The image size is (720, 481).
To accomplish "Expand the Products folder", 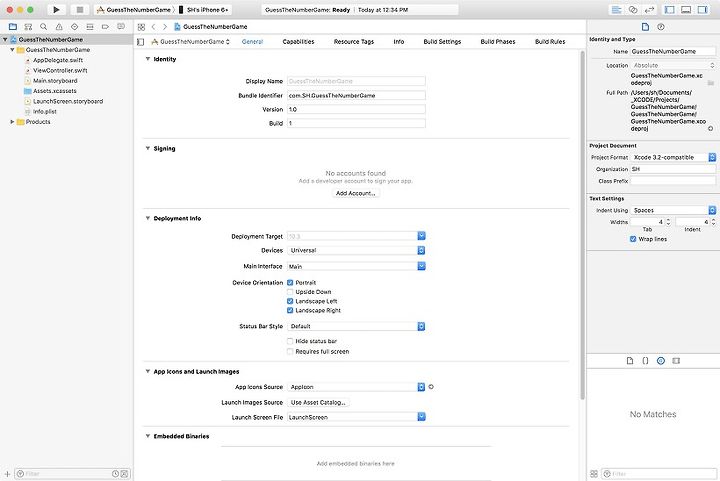I will [x=12, y=122].
